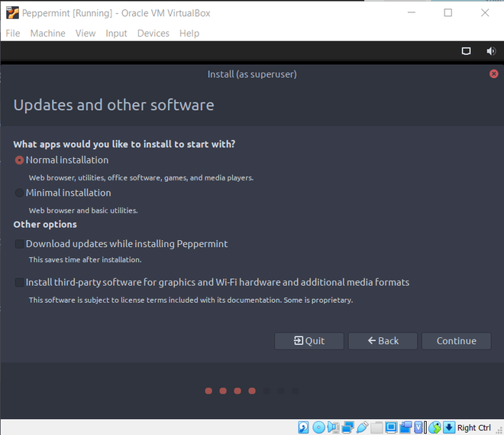Image resolution: width=504 pixels, height=435 pixels.
Task: Click the 'Install (as superuser)' window title
Action: 252,74
